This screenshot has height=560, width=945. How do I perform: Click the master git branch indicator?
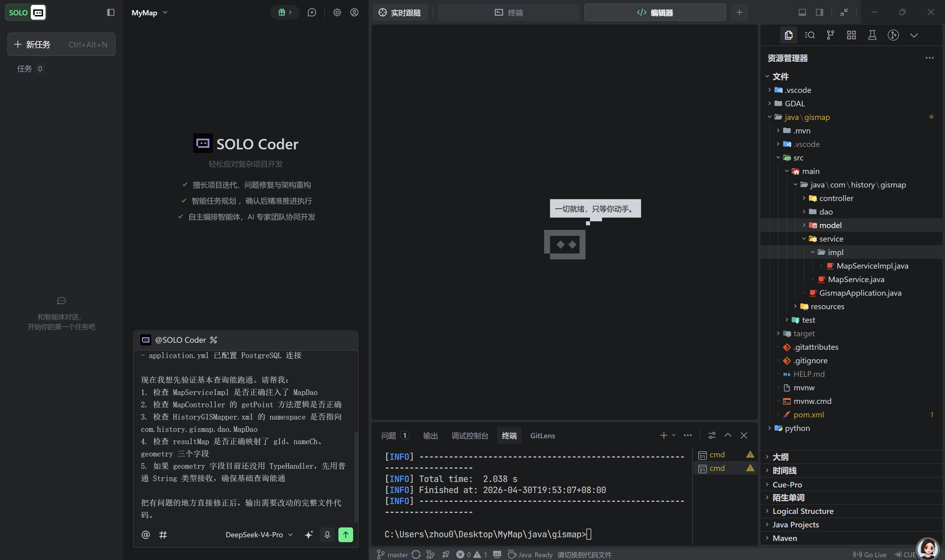click(393, 555)
